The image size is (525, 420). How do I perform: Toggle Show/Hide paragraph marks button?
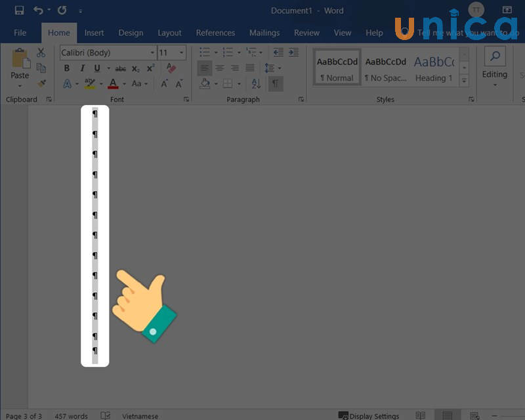tap(276, 84)
